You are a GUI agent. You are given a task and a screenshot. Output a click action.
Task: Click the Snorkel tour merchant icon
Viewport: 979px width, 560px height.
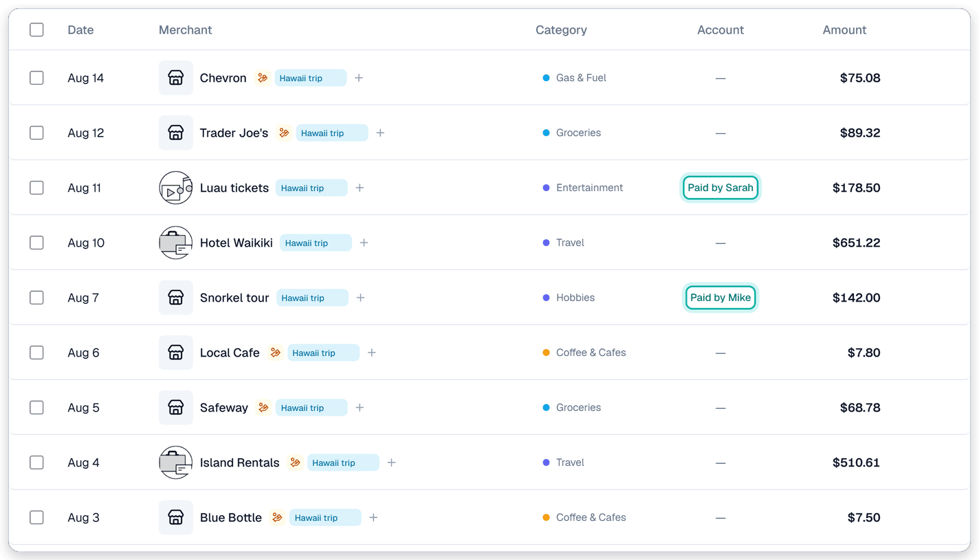(x=175, y=298)
